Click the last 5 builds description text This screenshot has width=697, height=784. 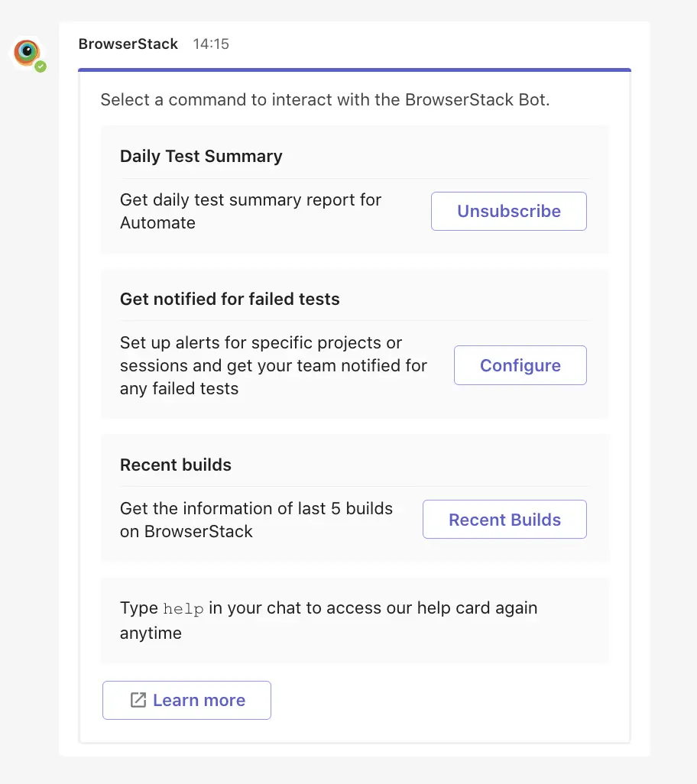pos(256,509)
